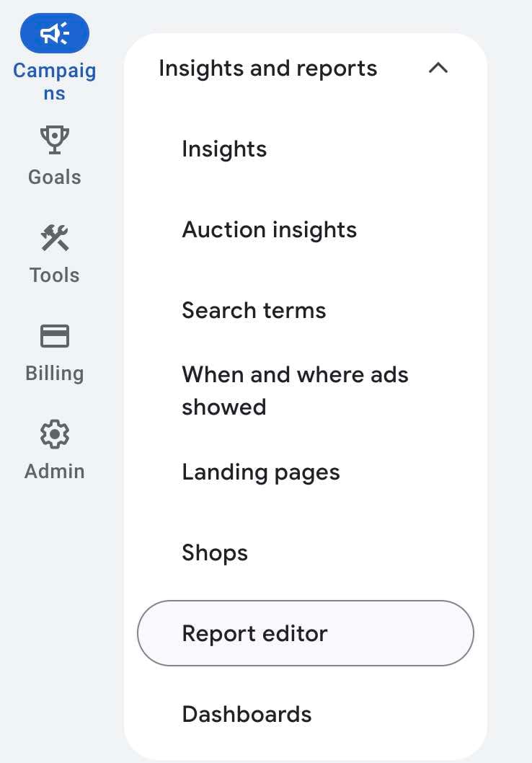Image resolution: width=532 pixels, height=763 pixels.
Task: Open the Landing pages report
Action: (x=261, y=472)
